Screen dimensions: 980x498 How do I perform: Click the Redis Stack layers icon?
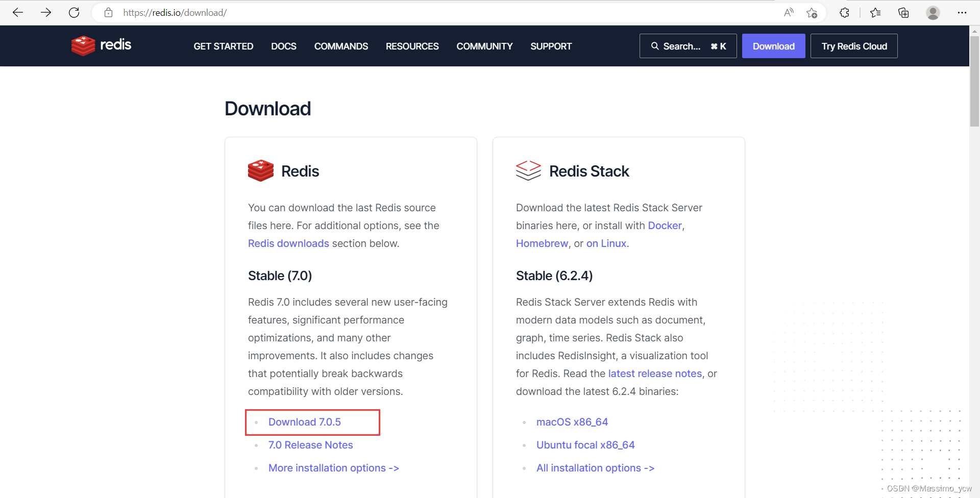pyautogui.click(x=528, y=170)
